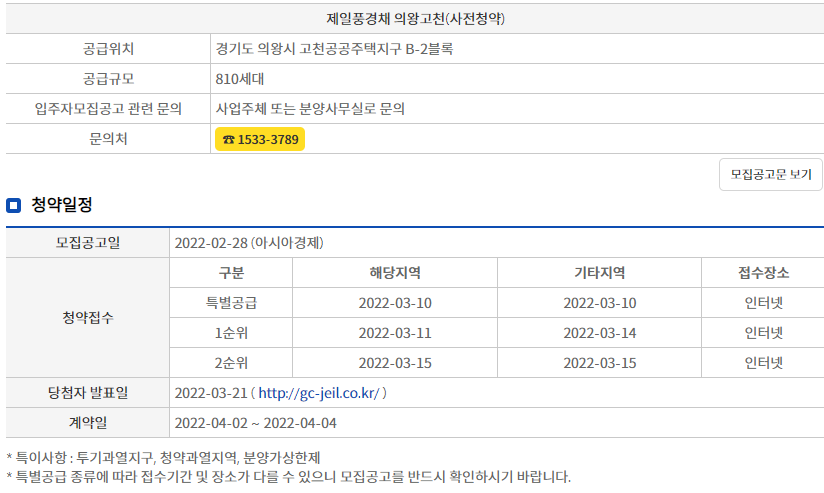Screen dimensions: 824x493
Task: Click the 구분 column header
Action: pos(231,273)
